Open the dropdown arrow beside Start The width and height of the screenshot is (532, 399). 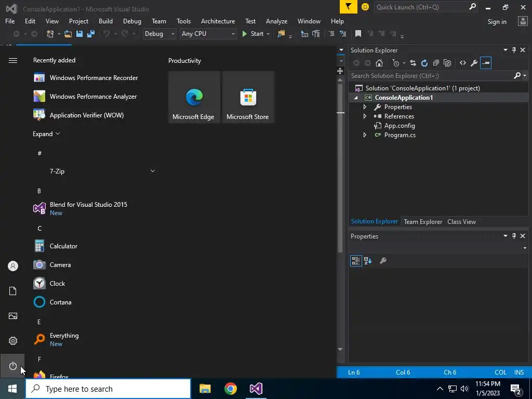[268, 34]
